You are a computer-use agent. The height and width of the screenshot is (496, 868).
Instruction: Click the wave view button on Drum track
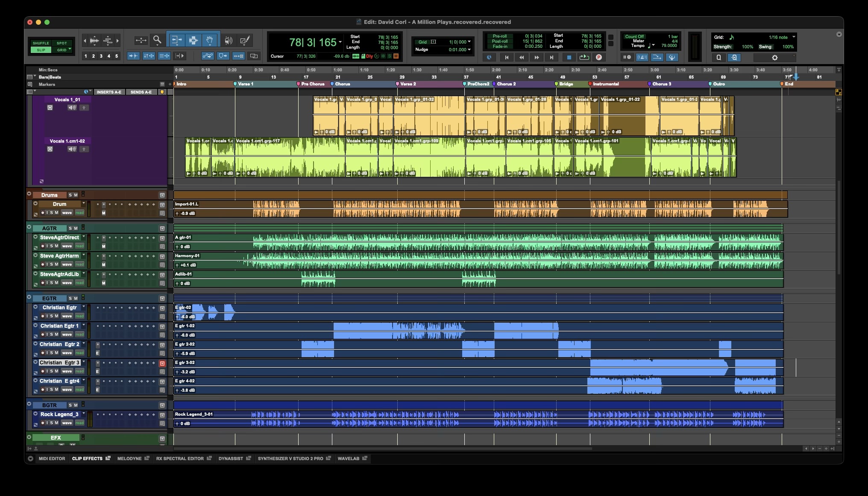click(x=67, y=213)
